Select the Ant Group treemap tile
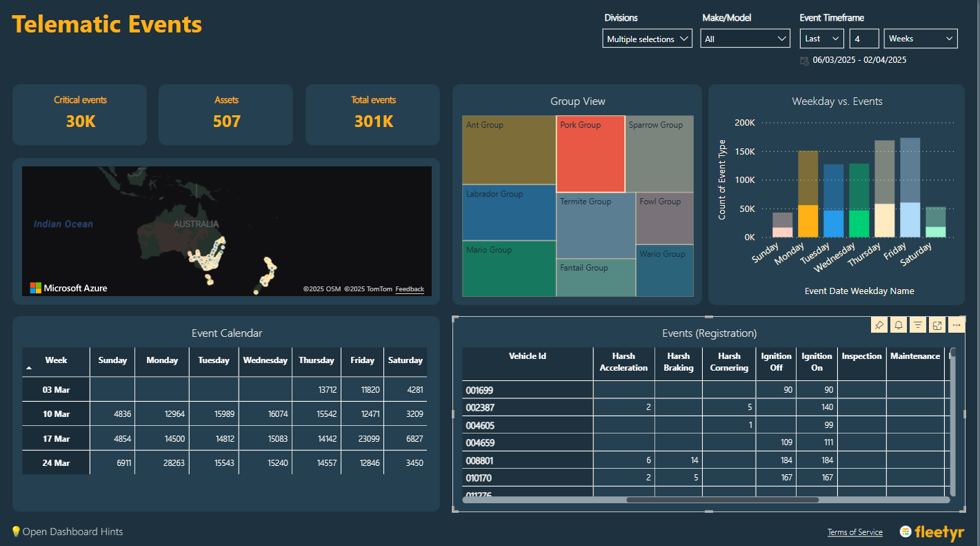Viewport: 980px width, 546px height. [508, 150]
